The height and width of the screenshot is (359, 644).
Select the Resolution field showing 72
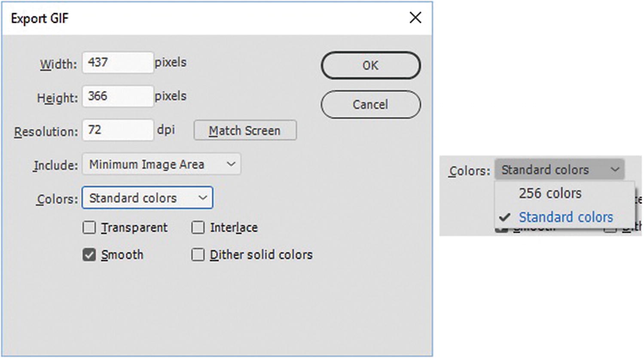118,130
